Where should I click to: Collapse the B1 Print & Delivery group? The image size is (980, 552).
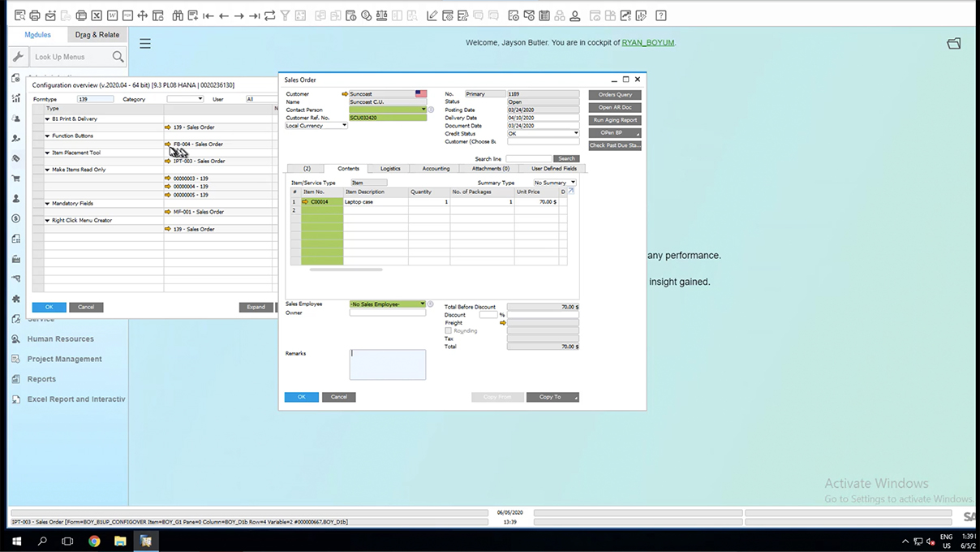(x=48, y=119)
